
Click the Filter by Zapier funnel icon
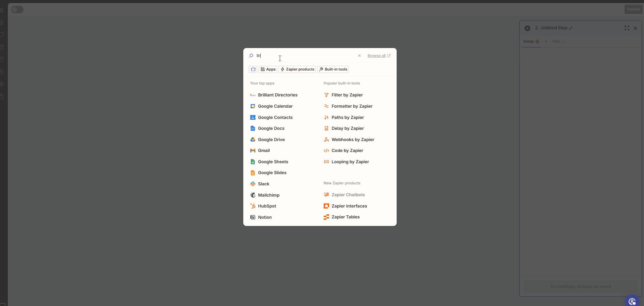[326, 95]
